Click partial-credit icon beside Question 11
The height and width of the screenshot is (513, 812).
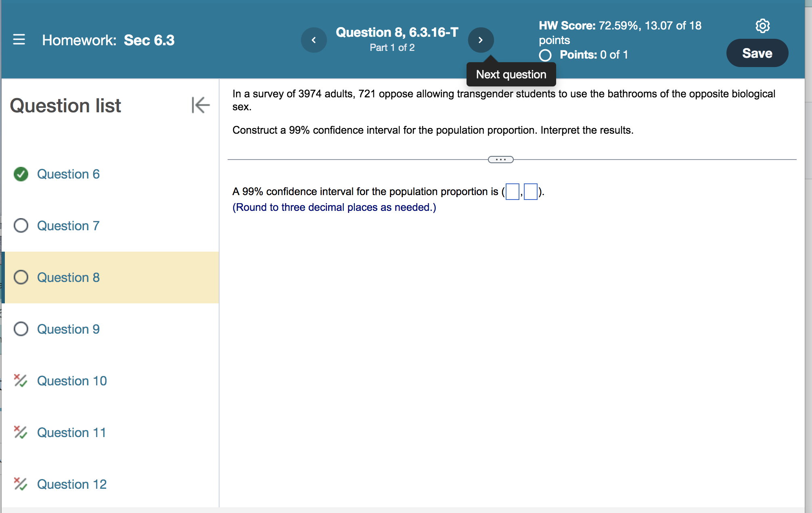(x=20, y=432)
